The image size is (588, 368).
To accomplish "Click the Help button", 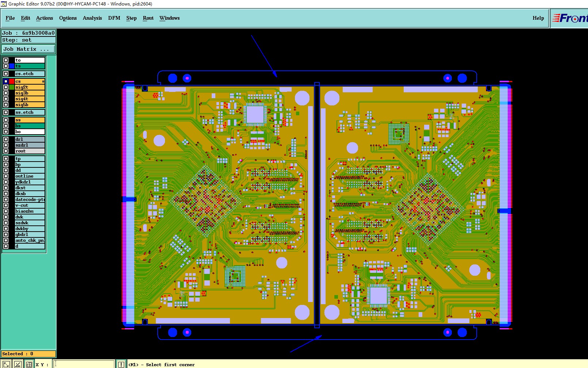I will click(x=538, y=18).
